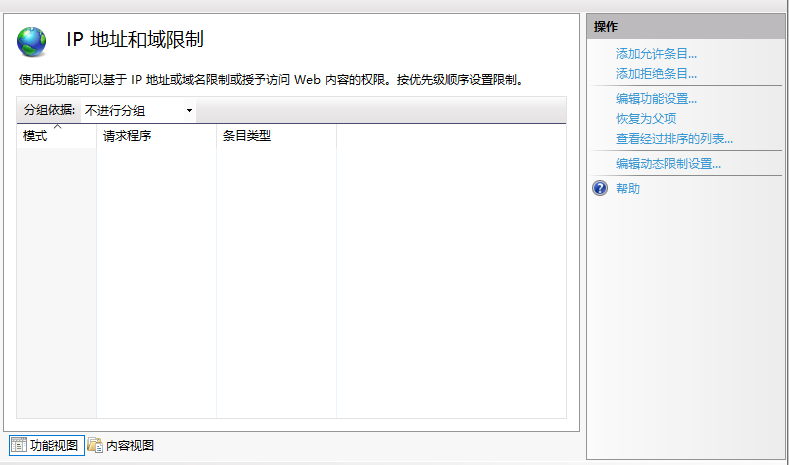Switch to the 功能视图 tab
The image size is (789, 465).
[x=47, y=445]
